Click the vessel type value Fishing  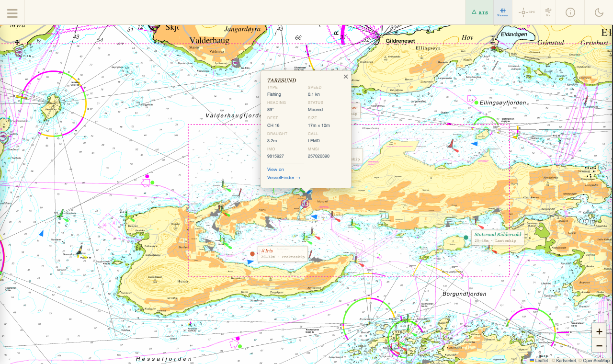[274, 94]
